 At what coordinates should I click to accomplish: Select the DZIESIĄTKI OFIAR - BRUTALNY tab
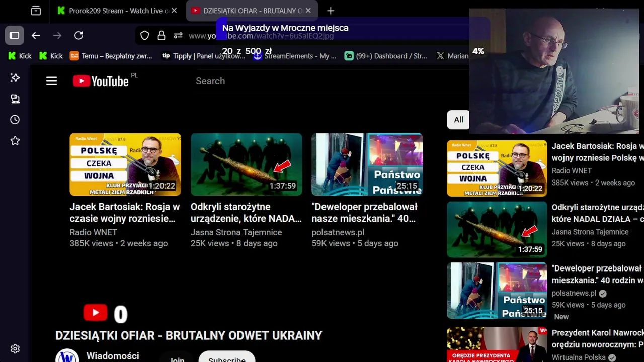pos(252,11)
